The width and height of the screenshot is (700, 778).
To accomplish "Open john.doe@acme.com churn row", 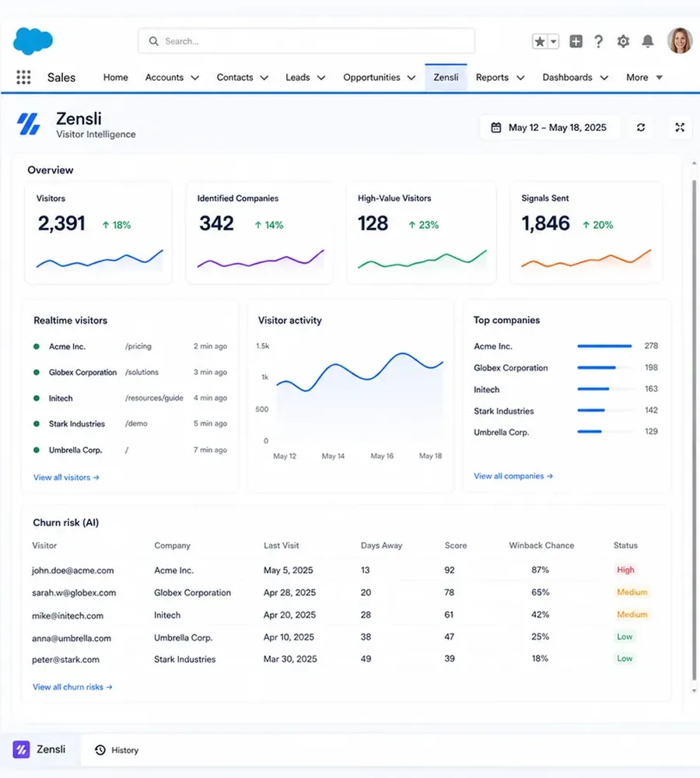I will (347, 570).
